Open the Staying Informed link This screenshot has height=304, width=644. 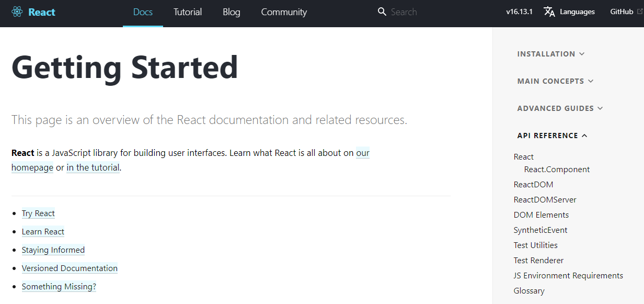pyautogui.click(x=53, y=250)
